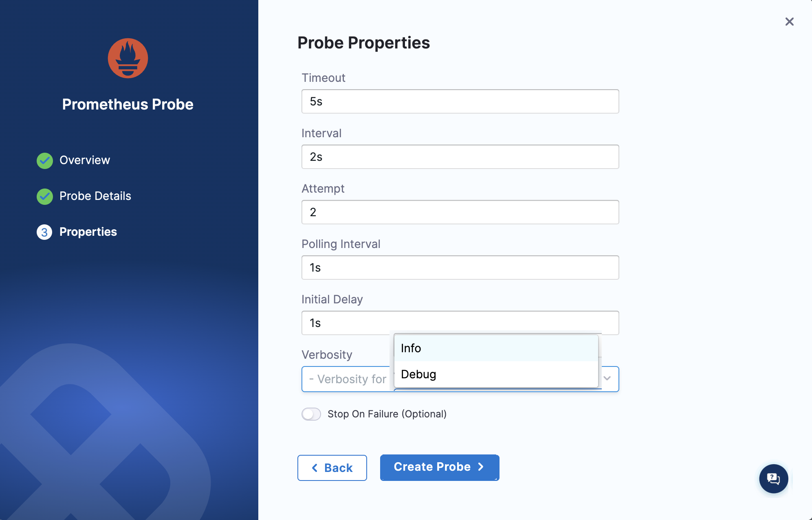
Task: Go to the Overview step
Action: [x=85, y=160]
